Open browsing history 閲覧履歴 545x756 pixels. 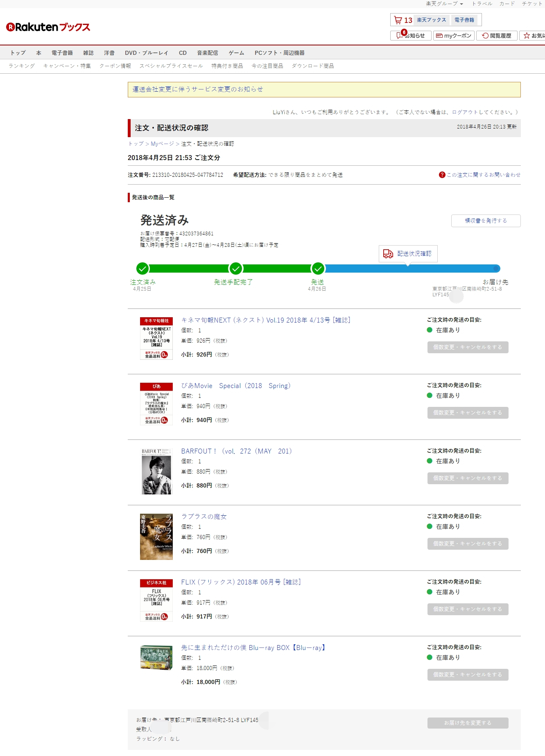pos(497,36)
